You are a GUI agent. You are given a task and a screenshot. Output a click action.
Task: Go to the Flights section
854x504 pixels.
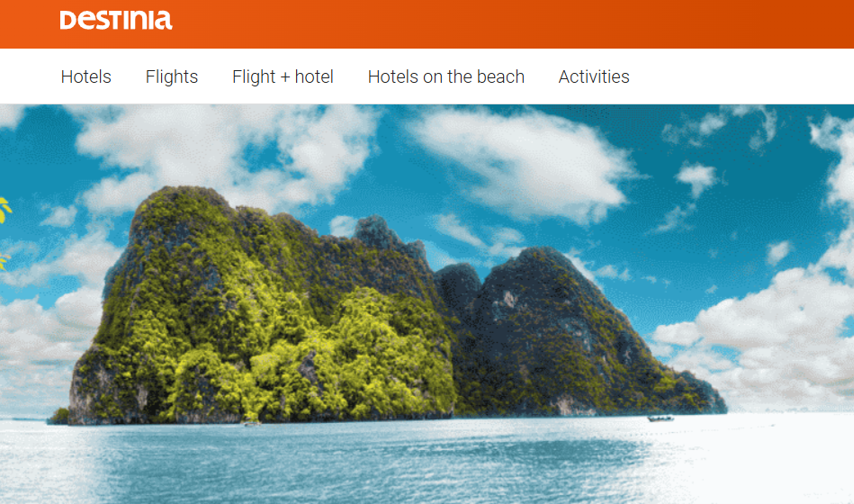point(172,76)
